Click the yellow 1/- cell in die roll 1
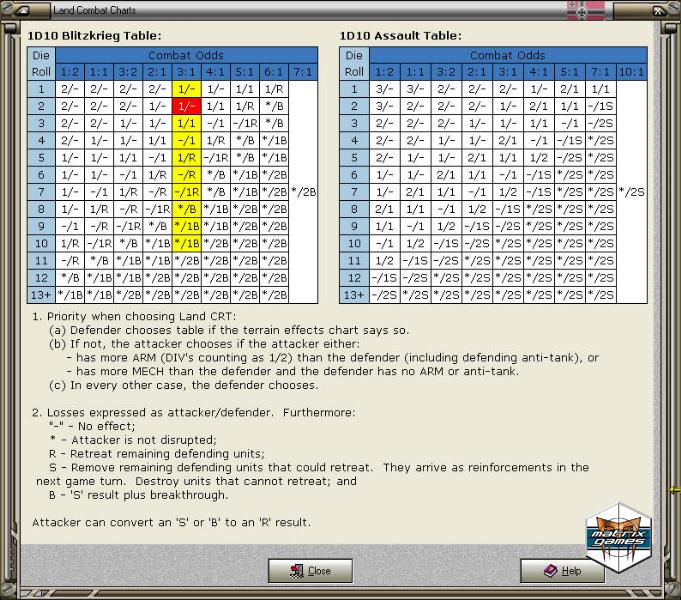Viewport: 681px width, 600px height. click(186, 88)
